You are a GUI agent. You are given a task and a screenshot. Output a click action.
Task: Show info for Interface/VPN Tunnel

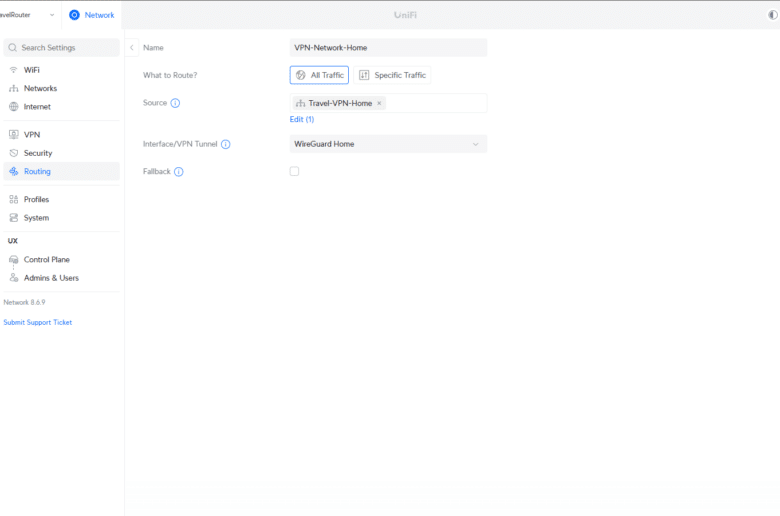225,144
